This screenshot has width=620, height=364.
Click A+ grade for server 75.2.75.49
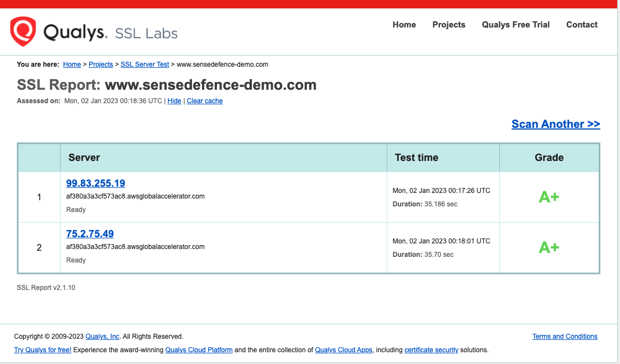[549, 247]
